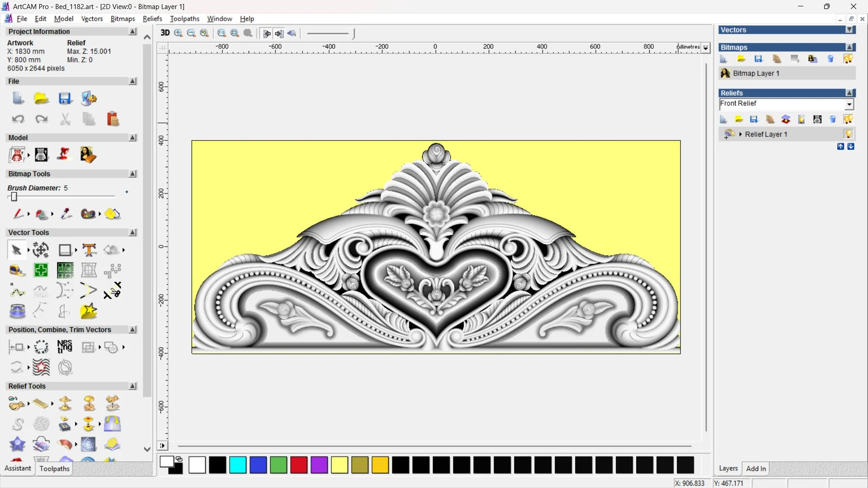This screenshot has width=868, height=488.
Task: Toggle all relief layers visibility bulbs
Action: [x=848, y=119]
